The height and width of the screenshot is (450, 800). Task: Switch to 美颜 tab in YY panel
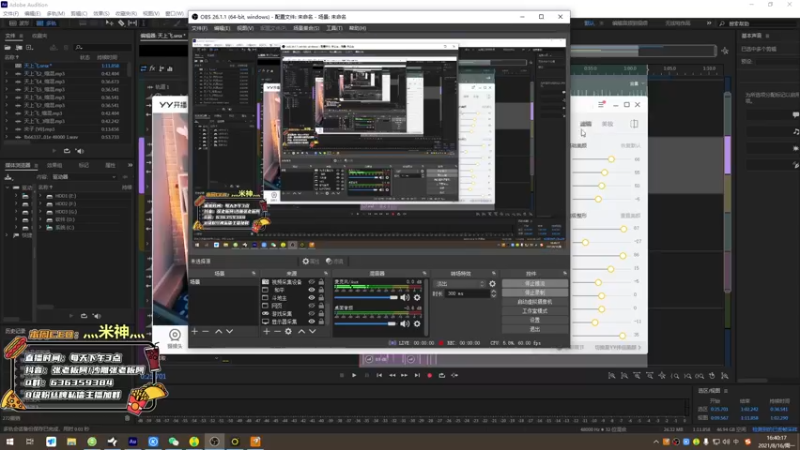point(607,124)
